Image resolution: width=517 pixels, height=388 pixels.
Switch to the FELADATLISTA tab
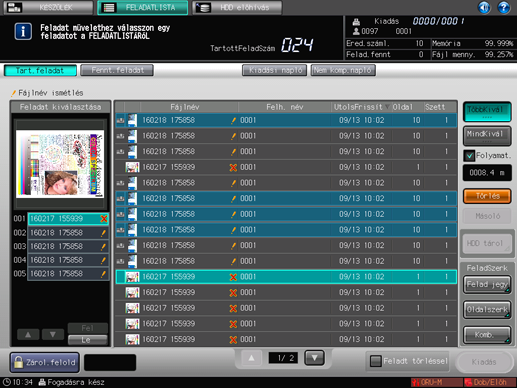coord(142,7)
